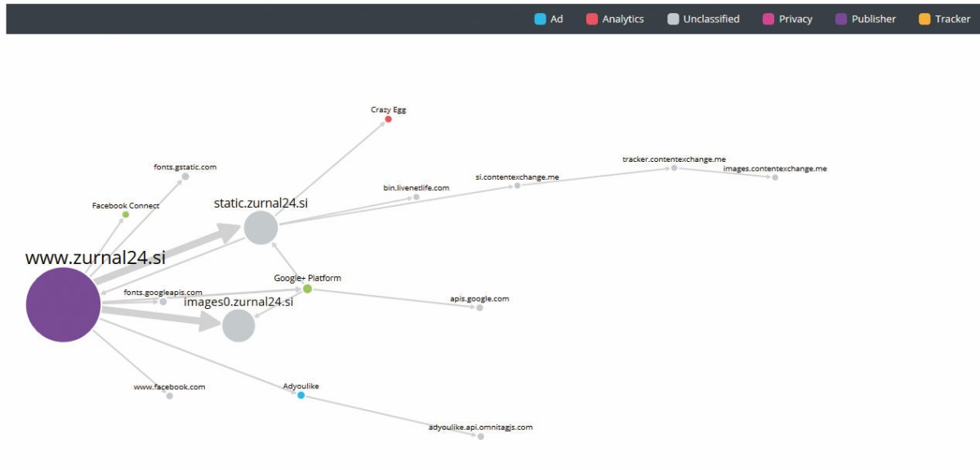Select the images0.zurnal24.si gray node

238,325
